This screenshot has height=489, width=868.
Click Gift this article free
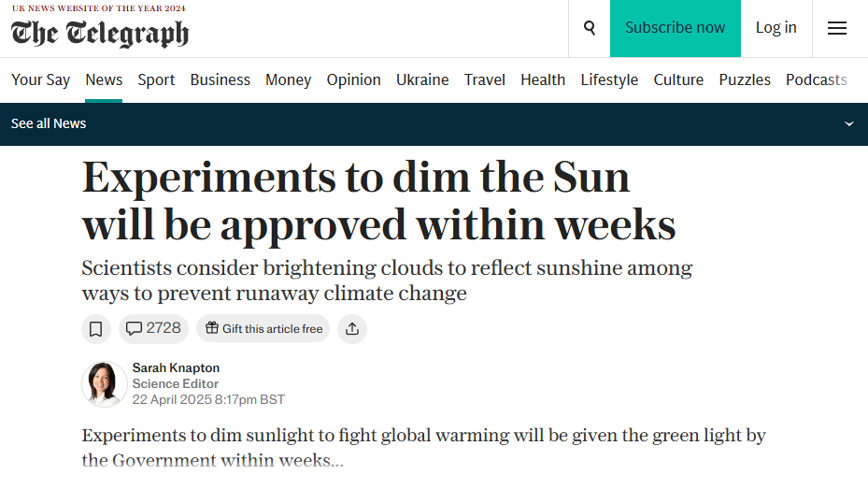pos(263,328)
